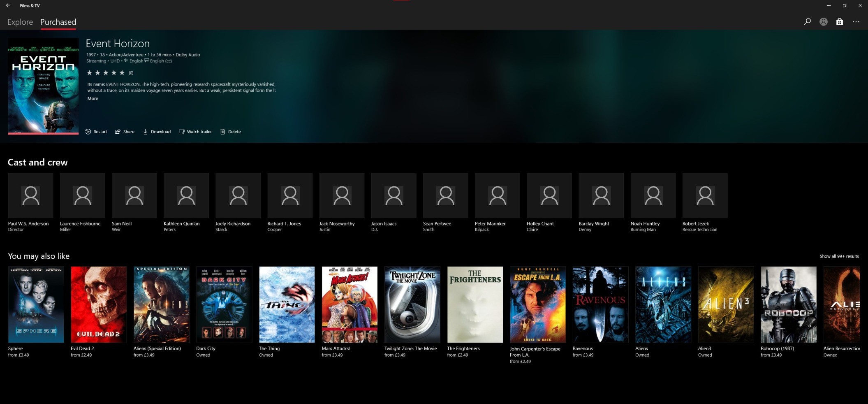
Task: Open Noah Huntley cast profile
Action: 653,202
